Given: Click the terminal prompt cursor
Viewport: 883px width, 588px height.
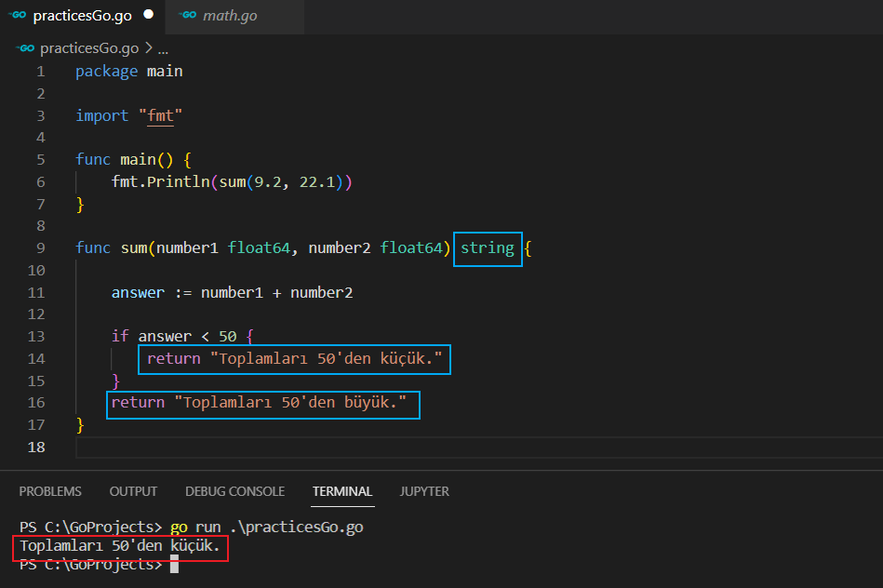Looking at the screenshot, I should click(174, 565).
